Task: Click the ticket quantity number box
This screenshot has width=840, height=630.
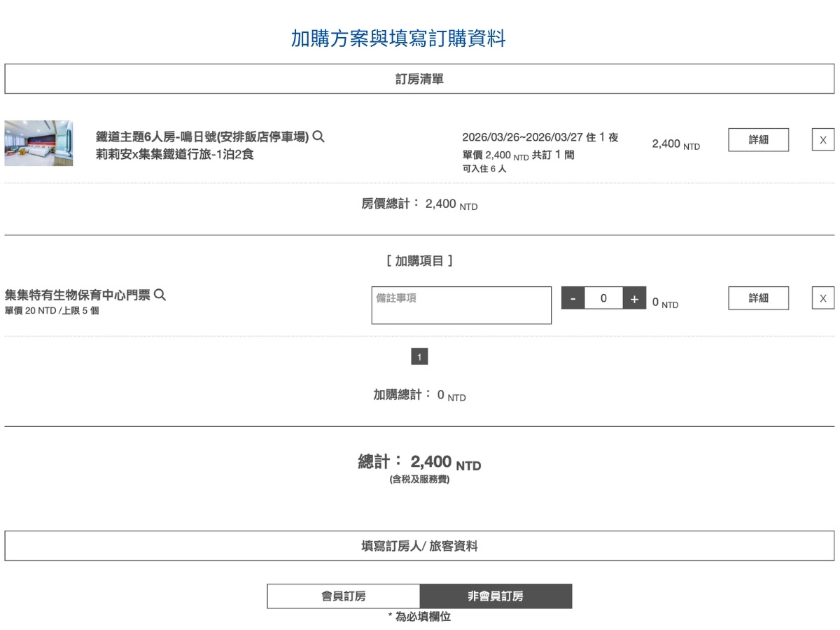Action: click(x=603, y=298)
